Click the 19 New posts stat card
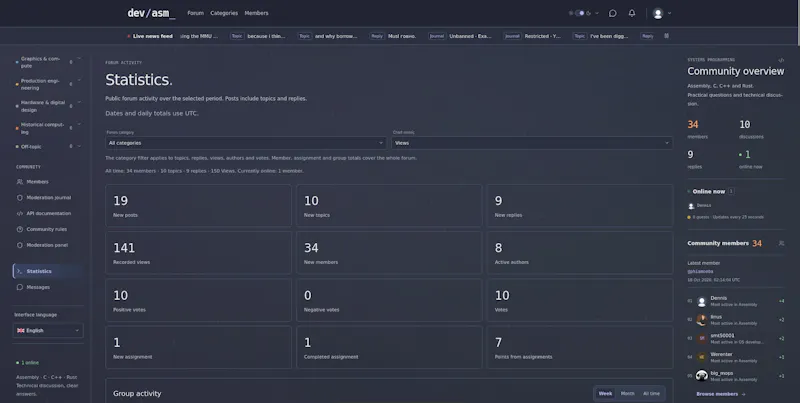This screenshot has width=800, height=403. coord(198,206)
